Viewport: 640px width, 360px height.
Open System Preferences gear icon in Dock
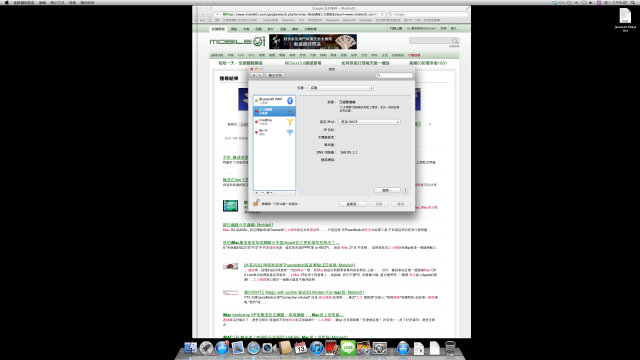[x=379, y=348]
